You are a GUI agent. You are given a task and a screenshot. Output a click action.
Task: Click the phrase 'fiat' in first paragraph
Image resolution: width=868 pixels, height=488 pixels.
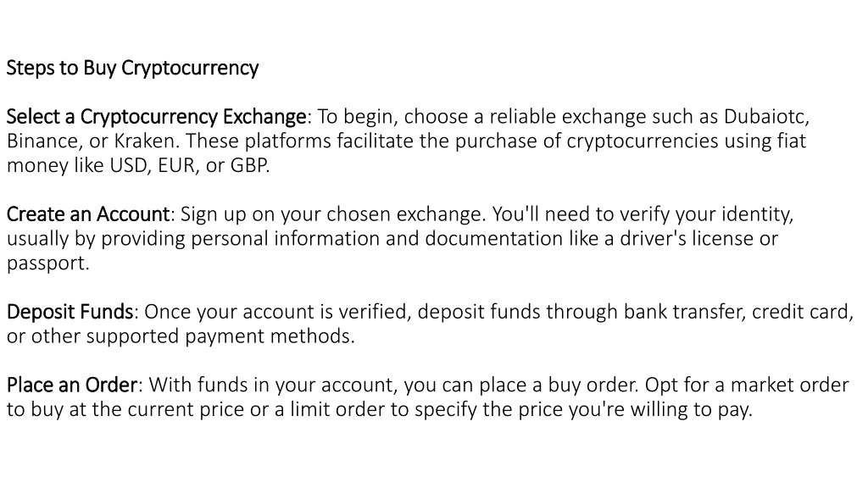coord(791,141)
